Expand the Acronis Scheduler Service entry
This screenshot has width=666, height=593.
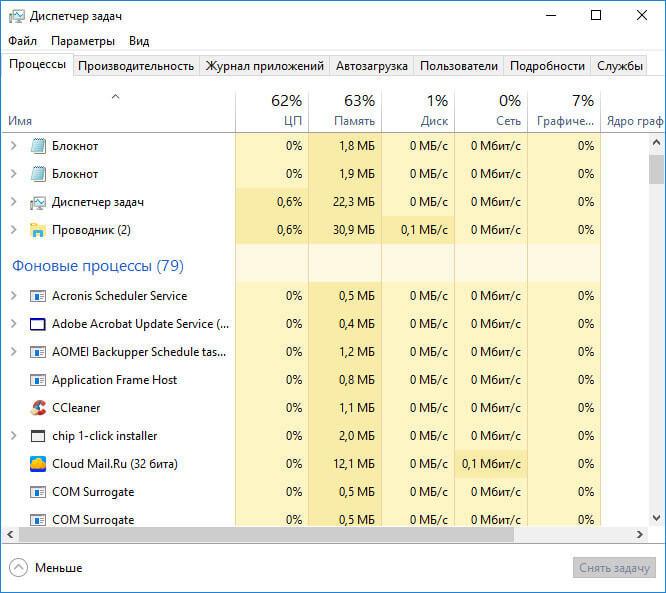[13, 296]
